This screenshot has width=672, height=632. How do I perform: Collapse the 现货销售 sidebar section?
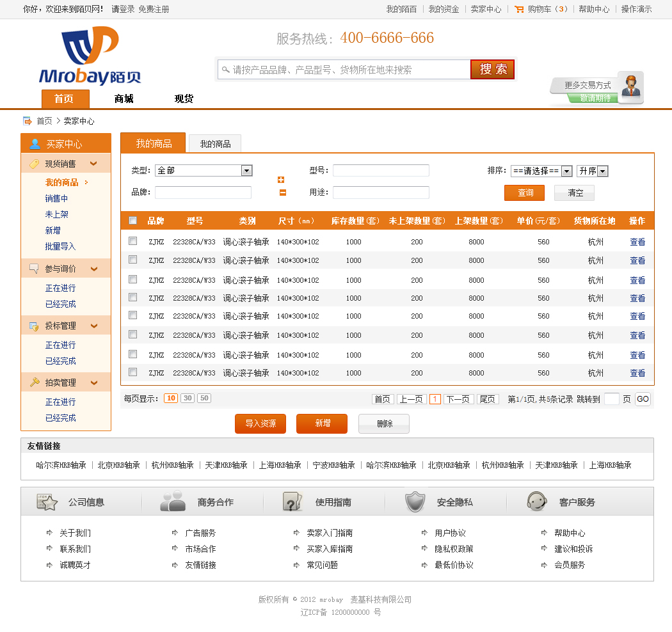click(x=93, y=164)
